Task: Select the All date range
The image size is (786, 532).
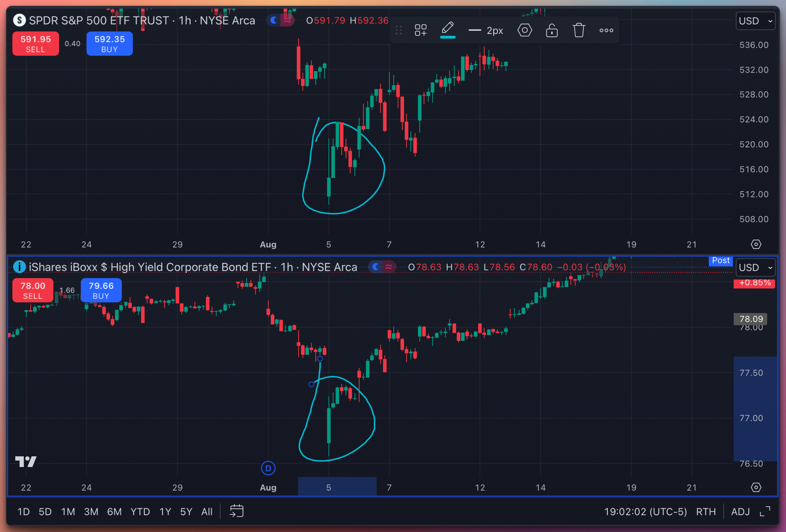Action: [x=207, y=512]
